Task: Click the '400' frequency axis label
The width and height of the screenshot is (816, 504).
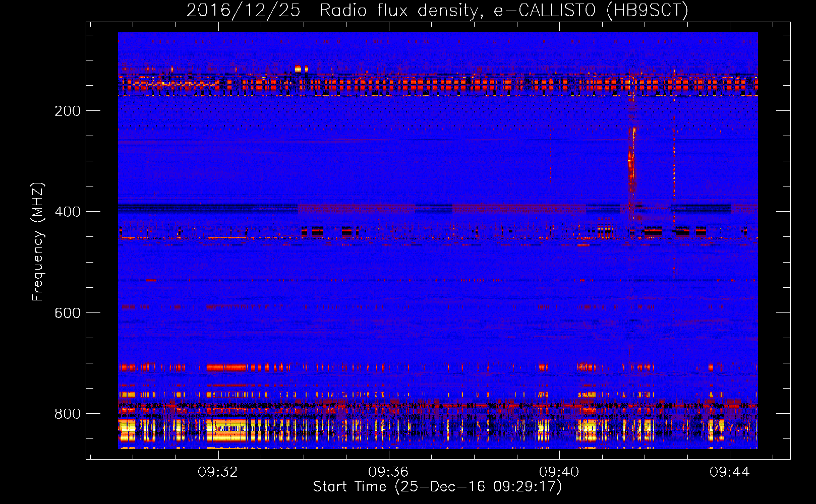Action: pyautogui.click(x=68, y=212)
